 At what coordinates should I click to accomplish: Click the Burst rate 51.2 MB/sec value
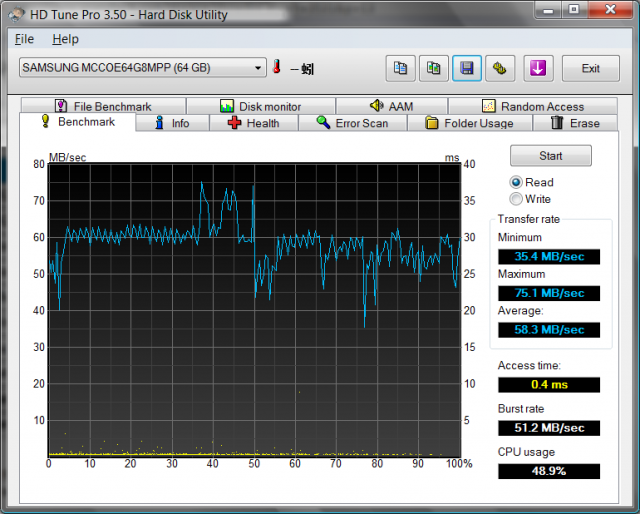click(x=549, y=428)
